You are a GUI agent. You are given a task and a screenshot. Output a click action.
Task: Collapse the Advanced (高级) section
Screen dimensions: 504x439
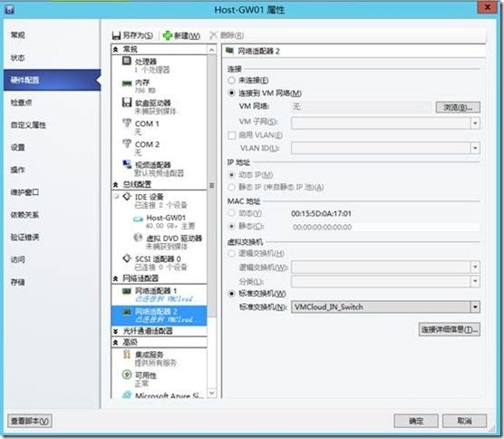click(116, 343)
